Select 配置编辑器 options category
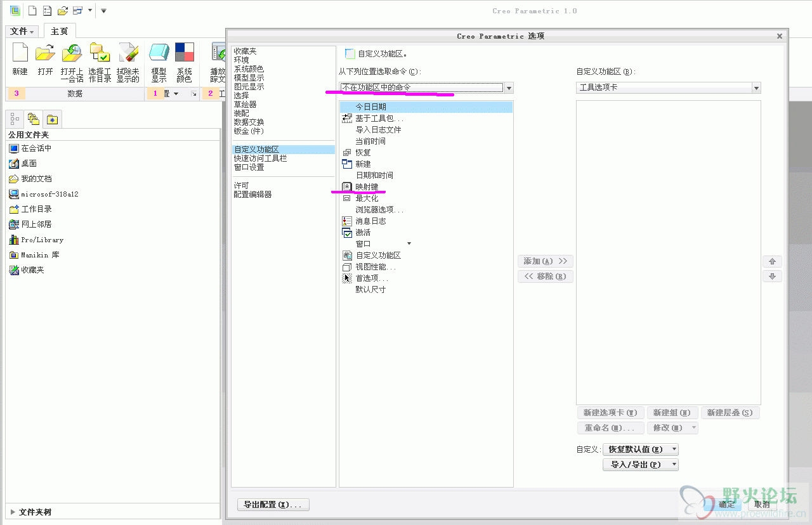The width and height of the screenshot is (812, 525). pyautogui.click(x=252, y=195)
